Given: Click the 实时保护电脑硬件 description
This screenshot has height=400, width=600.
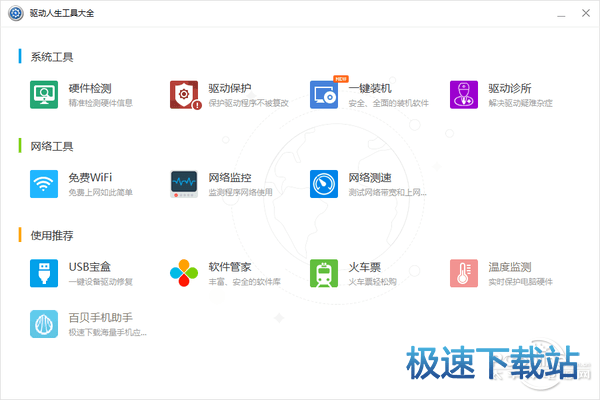Looking at the screenshot, I should click(x=520, y=282).
